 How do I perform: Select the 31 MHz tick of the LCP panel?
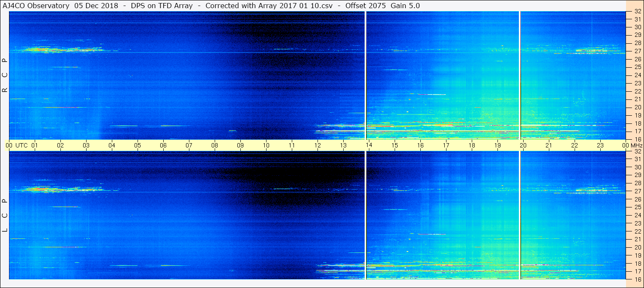coord(638,159)
